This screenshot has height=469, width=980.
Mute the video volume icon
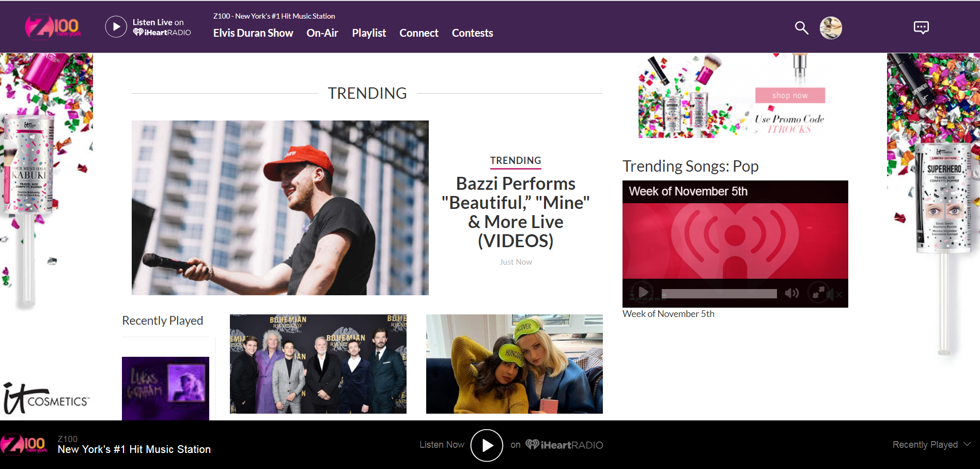791,293
